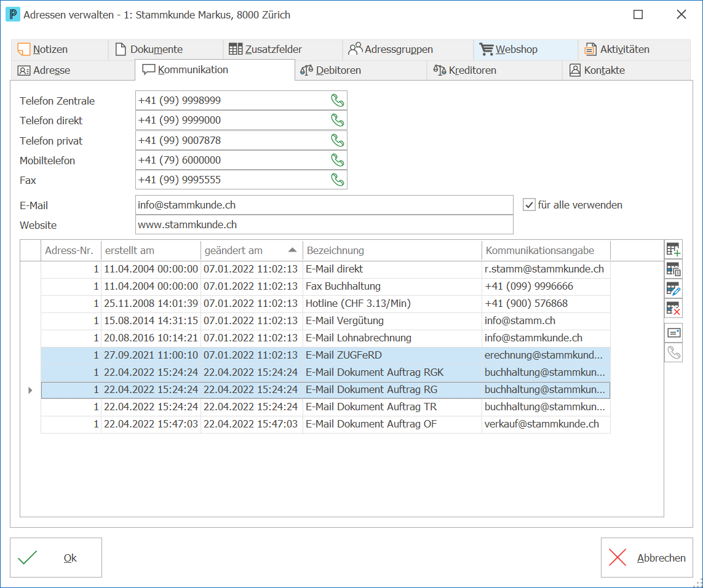Open the Debitoren tab
This screenshot has width=703, height=588.
(361, 70)
